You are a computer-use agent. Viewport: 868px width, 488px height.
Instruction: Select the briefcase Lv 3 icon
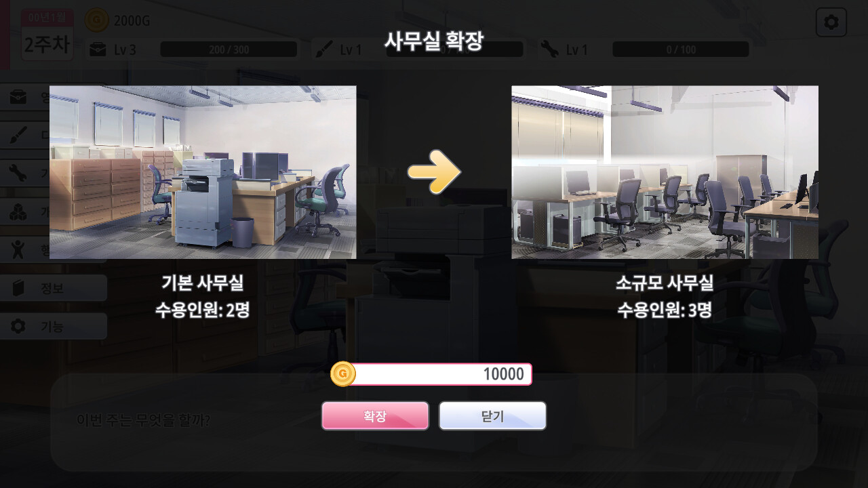click(x=98, y=49)
